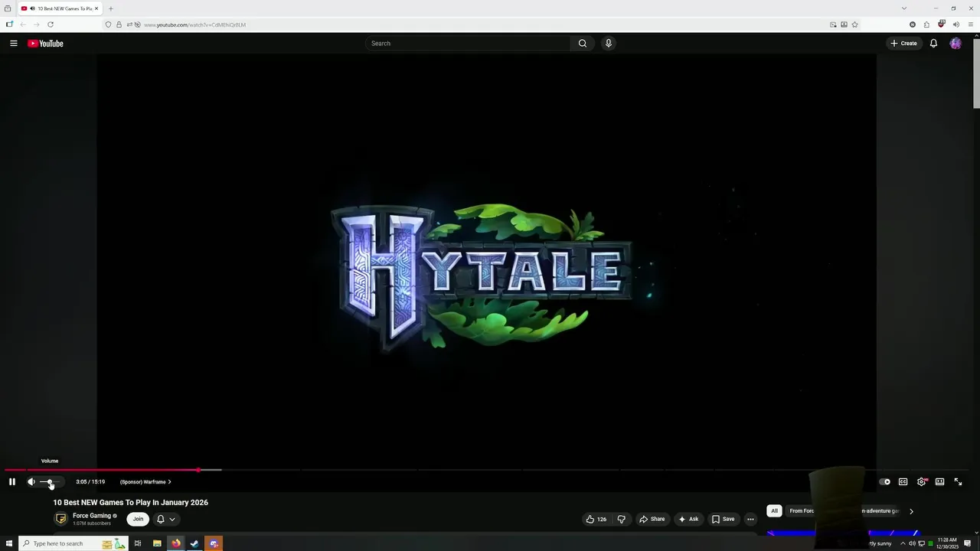Click the browser address bar URL

coord(194,24)
